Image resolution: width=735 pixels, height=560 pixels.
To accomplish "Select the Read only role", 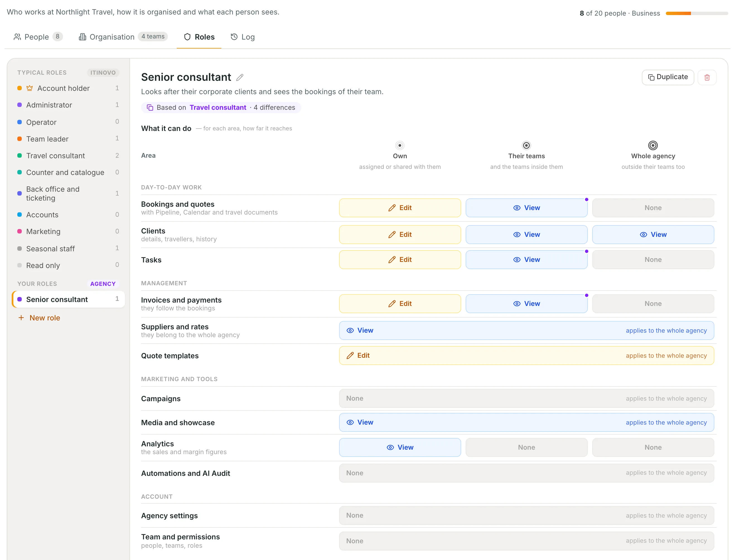I will (x=68, y=265).
